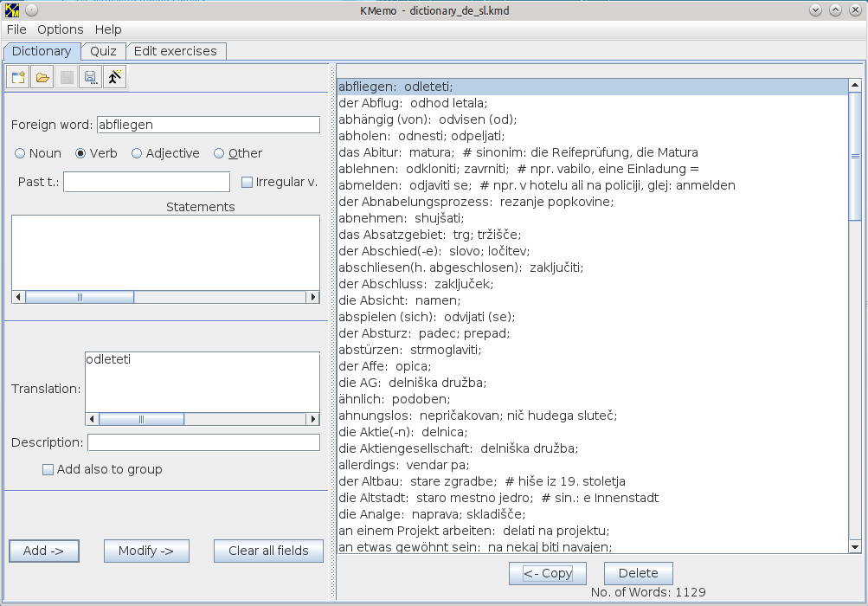Select the 'abholen: odnesti; odpeljati;' entry

point(592,136)
